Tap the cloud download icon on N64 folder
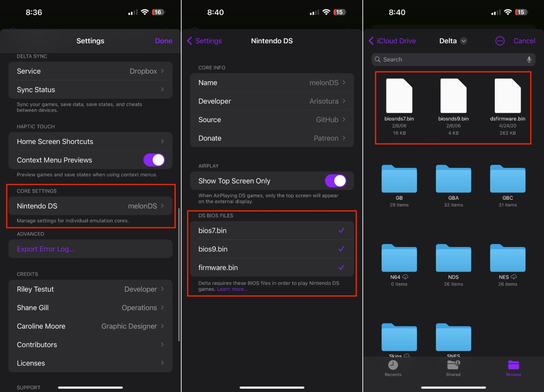 click(405, 277)
